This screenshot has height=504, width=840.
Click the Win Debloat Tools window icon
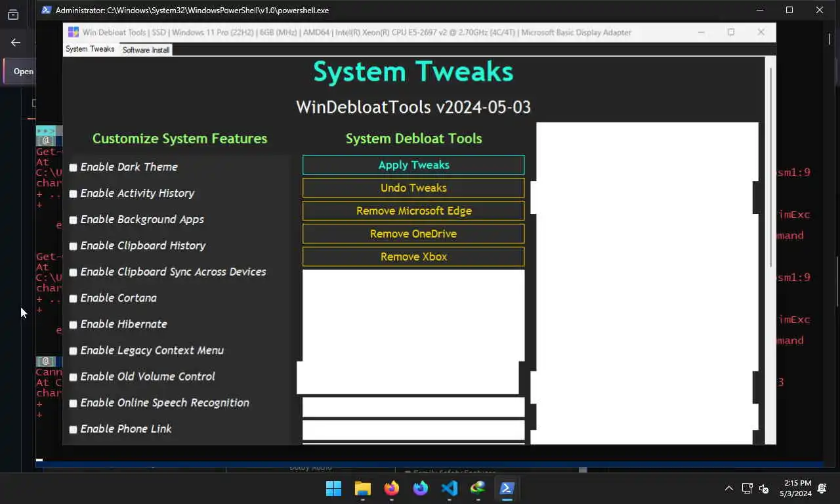[73, 32]
